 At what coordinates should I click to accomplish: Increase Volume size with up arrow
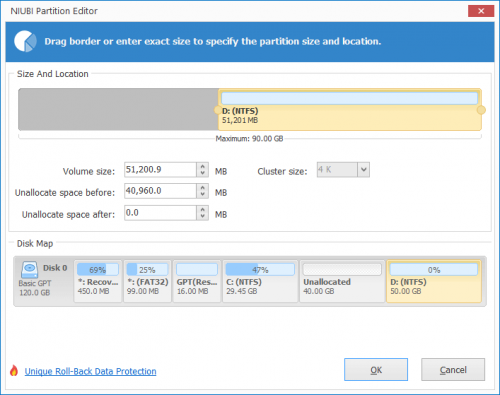tap(203, 166)
